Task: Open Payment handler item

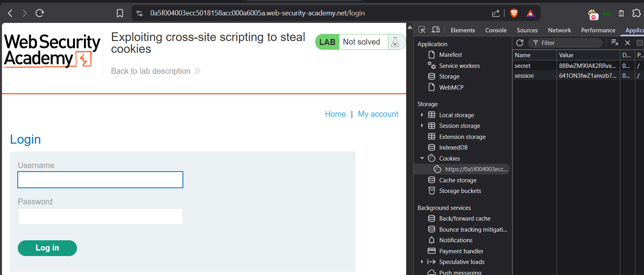Action: (461, 251)
